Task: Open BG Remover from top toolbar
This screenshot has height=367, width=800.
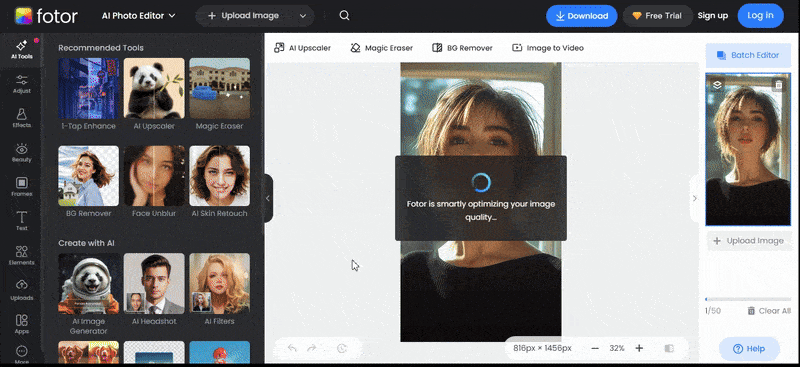Action: click(462, 48)
